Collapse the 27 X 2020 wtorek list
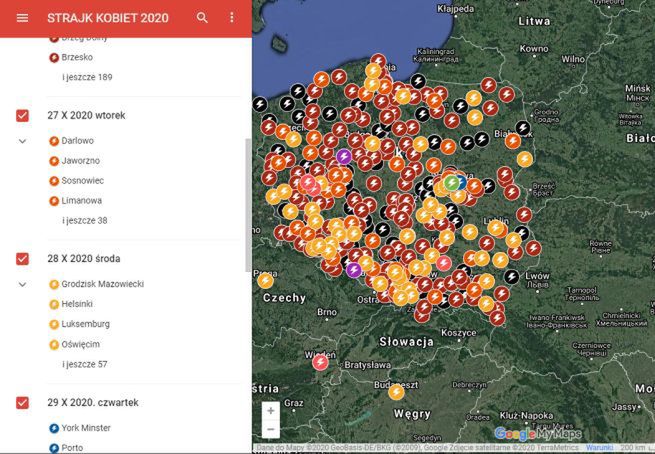The width and height of the screenshot is (655, 454). click(x=23, y=141)
